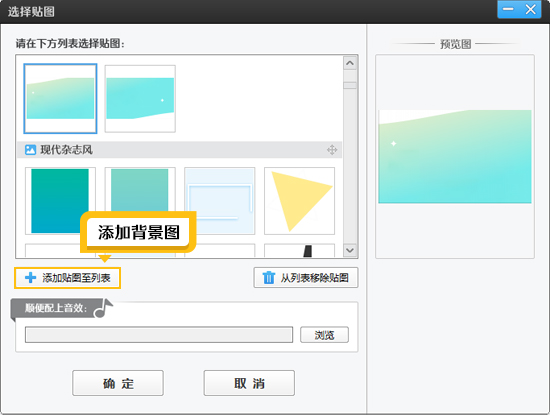Viewport: 550px width, 415px height.
Task: Pick the light blue frame sticker
Action: [x=220, y=201]
